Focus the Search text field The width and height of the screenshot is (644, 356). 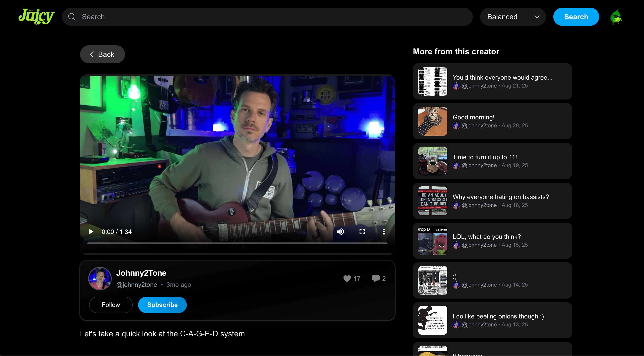tap(267, 17)
